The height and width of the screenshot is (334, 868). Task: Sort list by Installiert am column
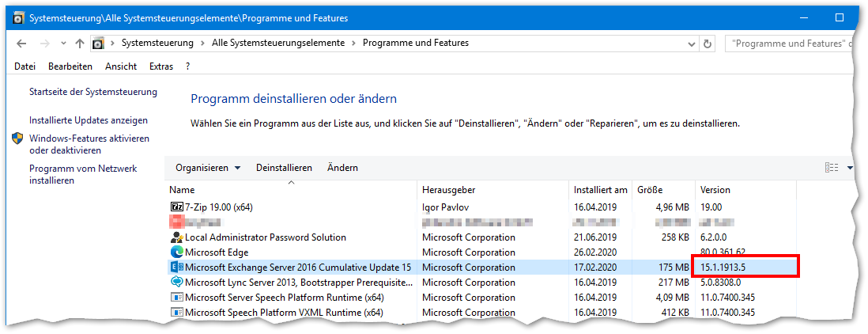tap(600, 190)
